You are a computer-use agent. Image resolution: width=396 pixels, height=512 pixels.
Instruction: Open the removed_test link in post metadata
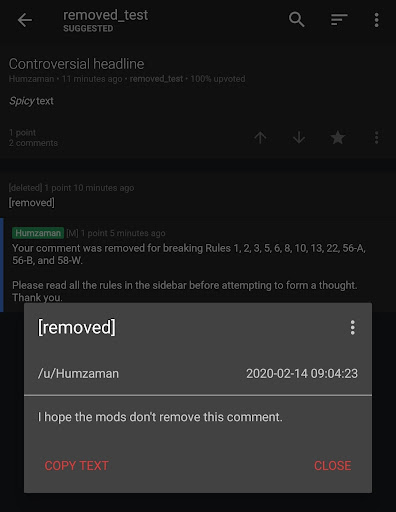(156, 79)
